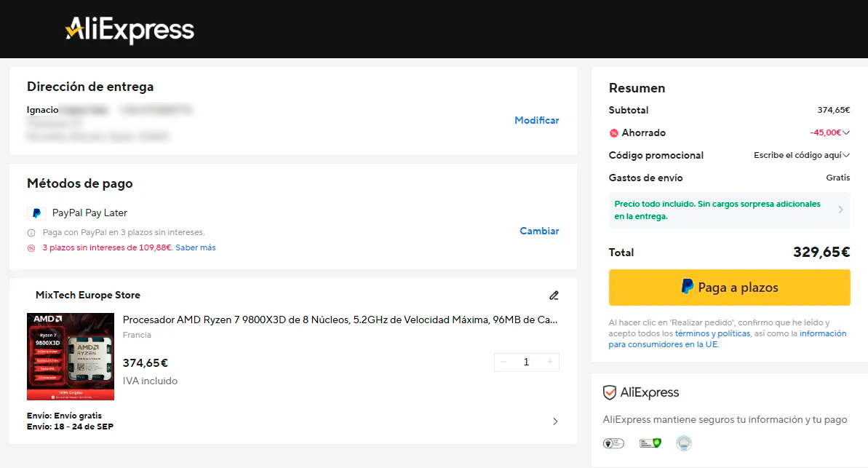Click the red discount icon beside '3 plazos sin intereses'
This screenshot has width=868, height=468.
click(x=31, y=248)
